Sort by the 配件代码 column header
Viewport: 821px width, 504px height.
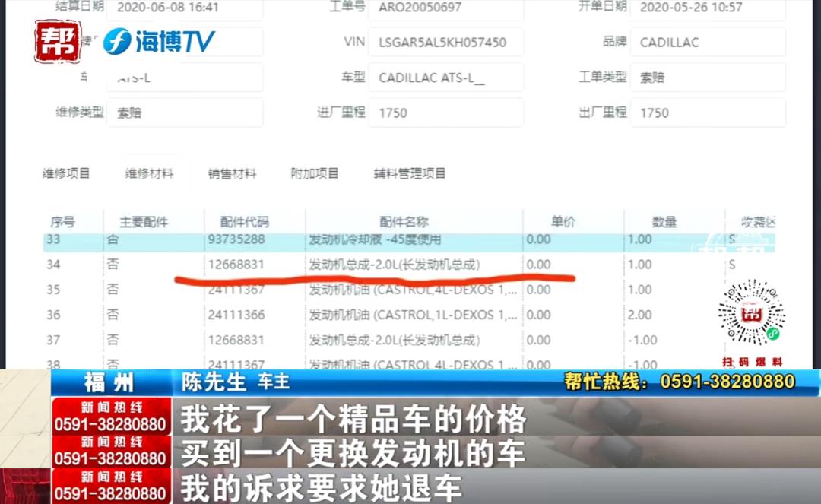[245, 222]
